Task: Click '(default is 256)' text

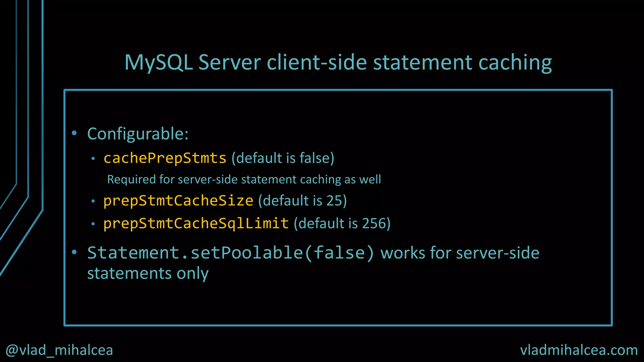Action: tap(342, 223)
